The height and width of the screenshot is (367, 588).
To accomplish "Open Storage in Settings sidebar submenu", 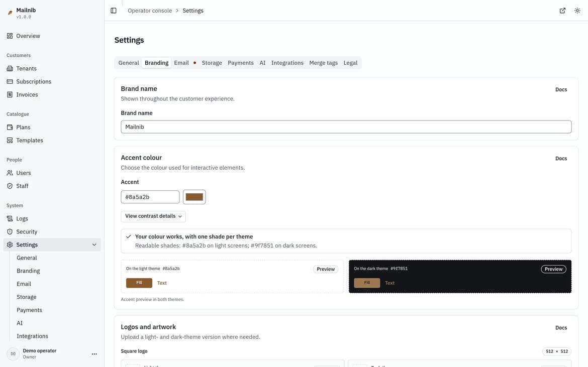I will click(26, 297).
